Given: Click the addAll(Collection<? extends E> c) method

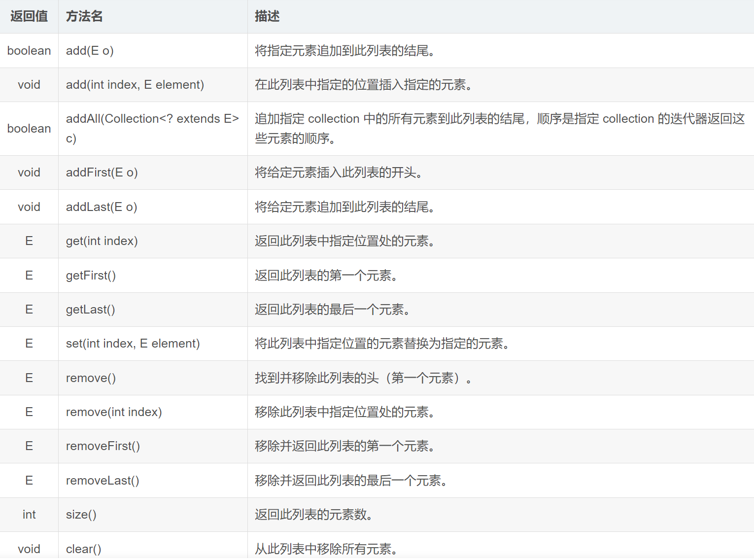Looking at the screenshot, I should (152, 128).
